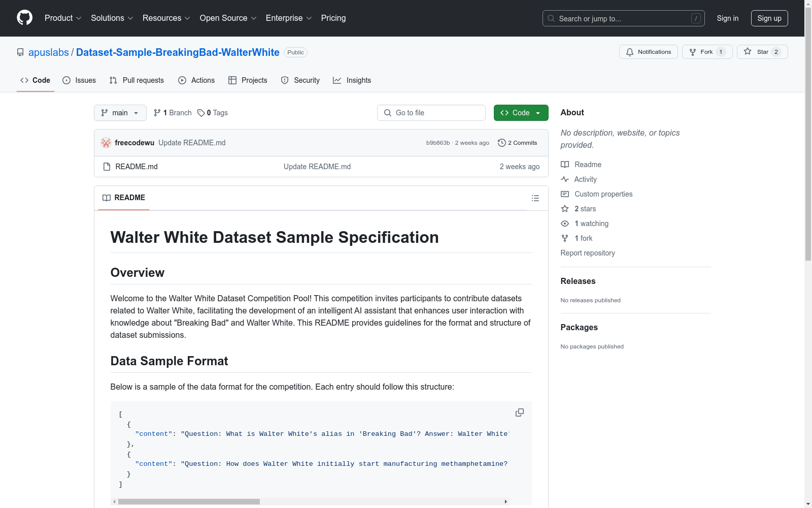This screenshot has height=508, width=812.
Task: Switch to the Code tab
Action: click(36, 80)
